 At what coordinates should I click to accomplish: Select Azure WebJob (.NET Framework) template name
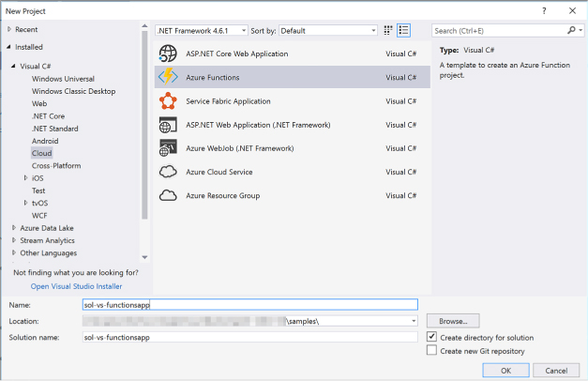pyautogui.click(x=240, y=148)
